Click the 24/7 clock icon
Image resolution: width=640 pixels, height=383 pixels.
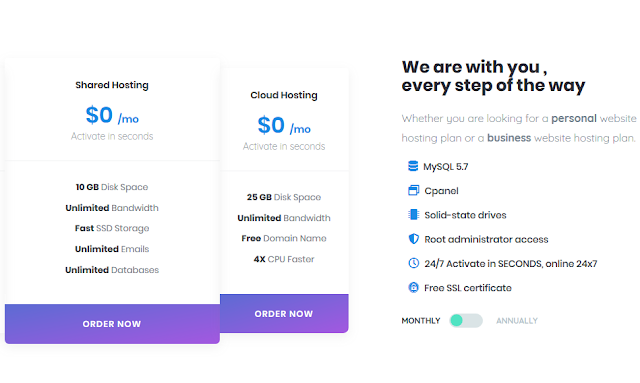coord(413,263)
